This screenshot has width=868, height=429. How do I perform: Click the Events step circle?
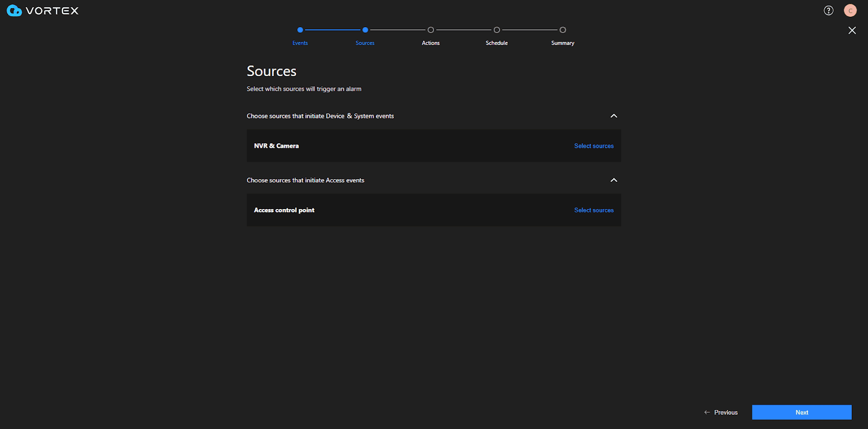click(x=300, y=30)
